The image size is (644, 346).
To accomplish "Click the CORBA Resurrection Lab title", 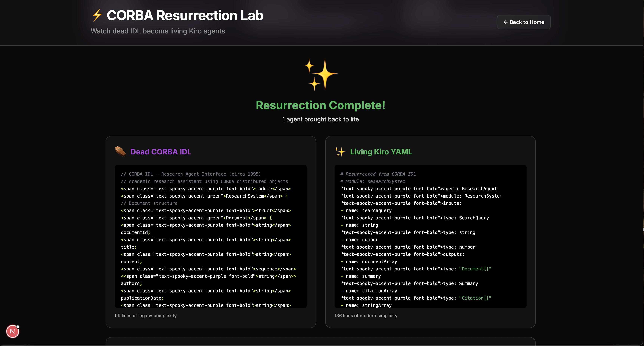I will pyautogui.click(x=185, y=15).
